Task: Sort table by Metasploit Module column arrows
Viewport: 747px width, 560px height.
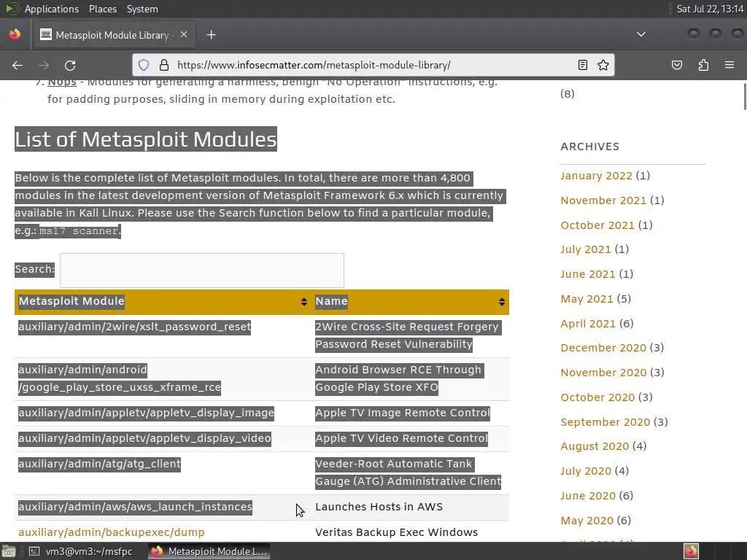Action: 304,301
